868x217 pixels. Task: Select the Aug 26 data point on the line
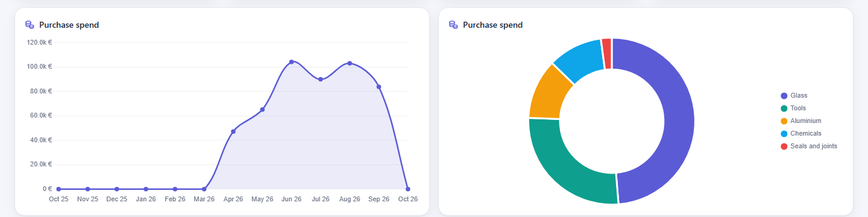[350, 63]
